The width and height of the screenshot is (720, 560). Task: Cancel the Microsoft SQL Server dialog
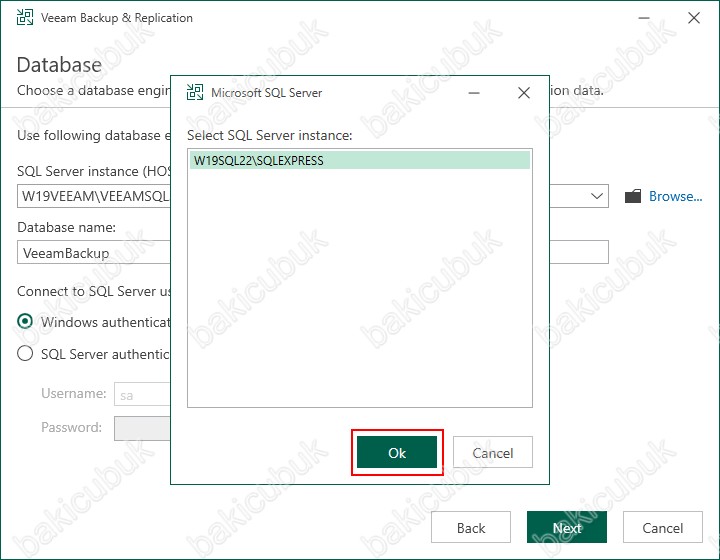pyautogui.click(x=493, y=453)
